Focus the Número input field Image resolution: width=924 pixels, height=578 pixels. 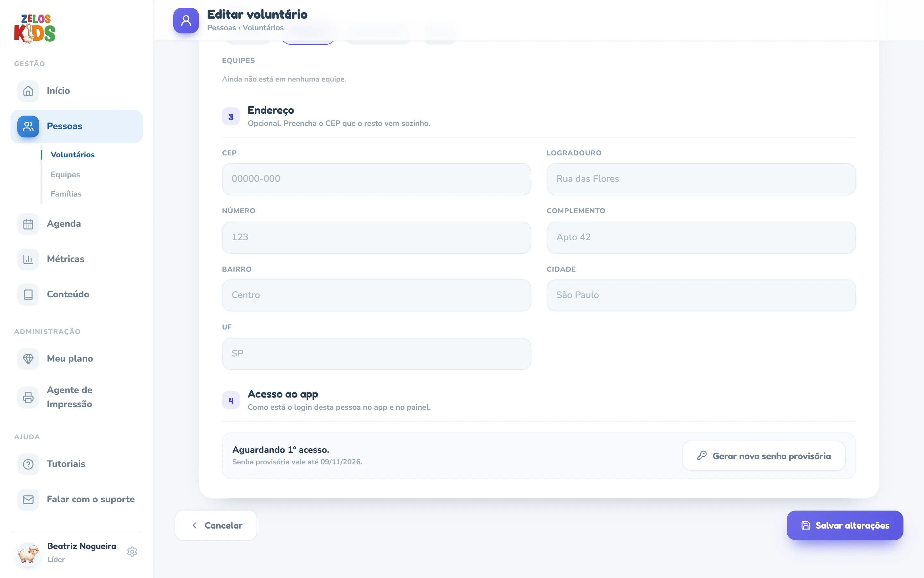tap(376, 237)
